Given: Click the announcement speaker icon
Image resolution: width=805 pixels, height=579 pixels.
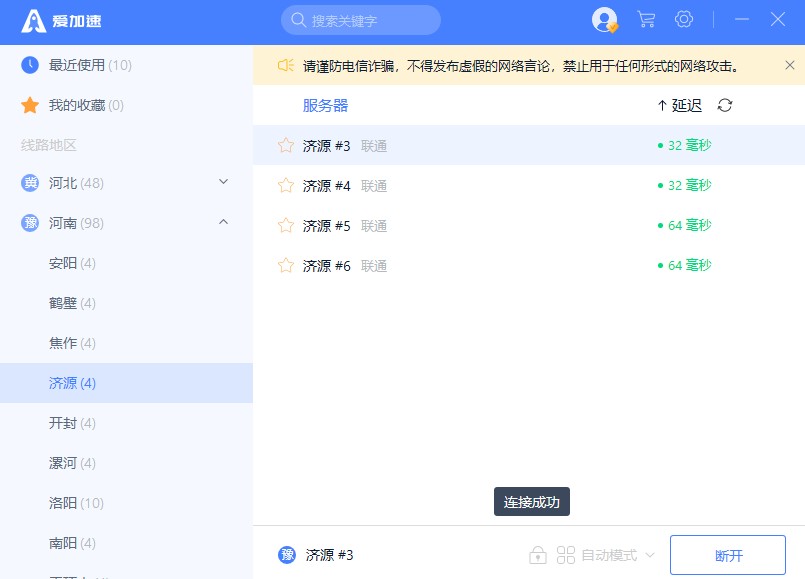Looking at the screenshot, I should point(285,66).
